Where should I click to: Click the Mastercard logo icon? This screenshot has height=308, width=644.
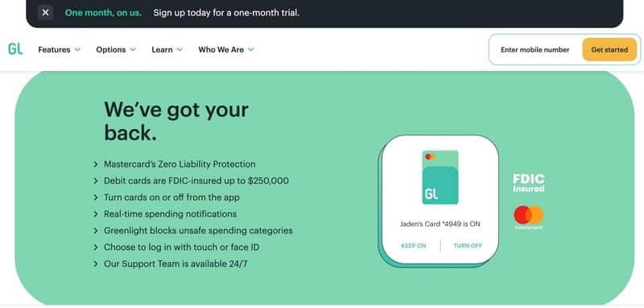(x=529, y=218)
